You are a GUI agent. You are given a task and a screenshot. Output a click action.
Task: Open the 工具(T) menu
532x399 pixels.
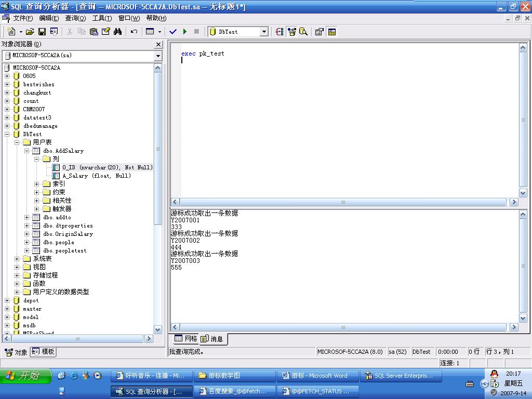point(102,18)
